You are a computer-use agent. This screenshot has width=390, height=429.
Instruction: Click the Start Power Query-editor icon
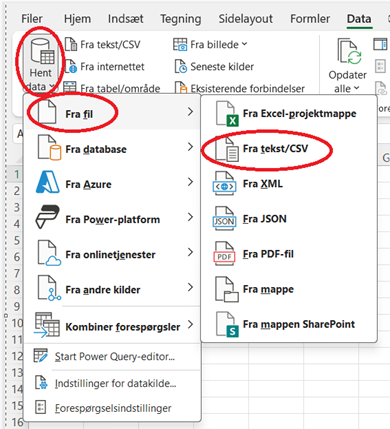(41, 356)
